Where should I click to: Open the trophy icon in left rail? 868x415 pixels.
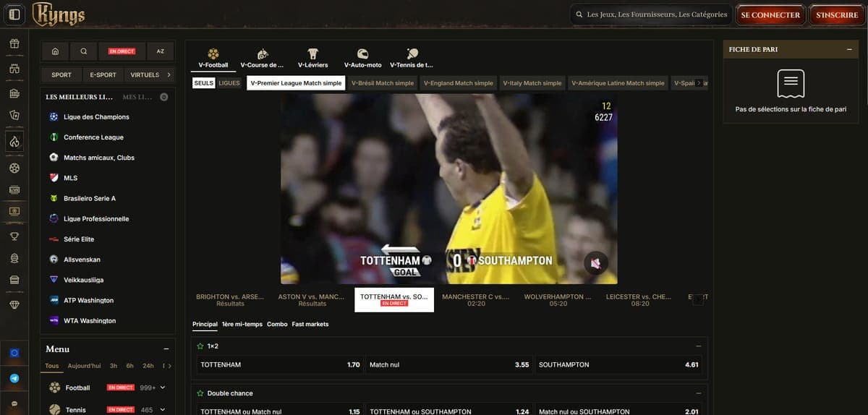pos(14,236)
